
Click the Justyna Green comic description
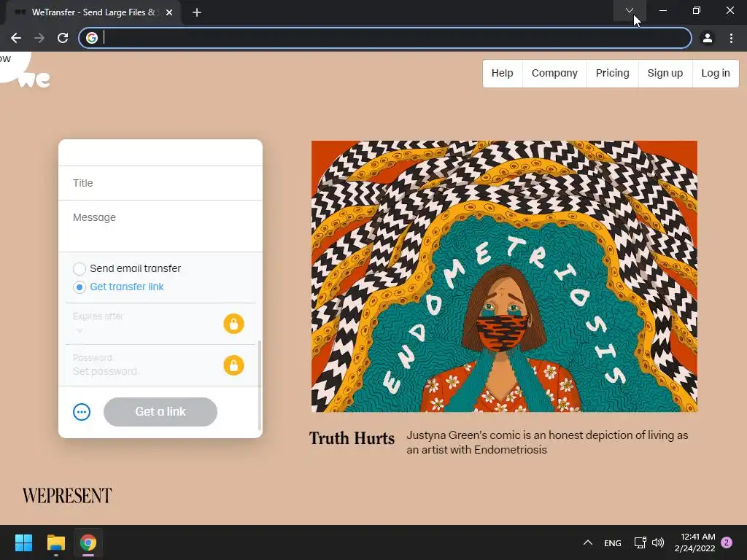click(x=547, y=443)
